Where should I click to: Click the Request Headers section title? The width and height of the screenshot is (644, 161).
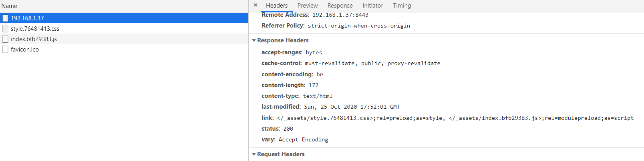coord(281,154)
